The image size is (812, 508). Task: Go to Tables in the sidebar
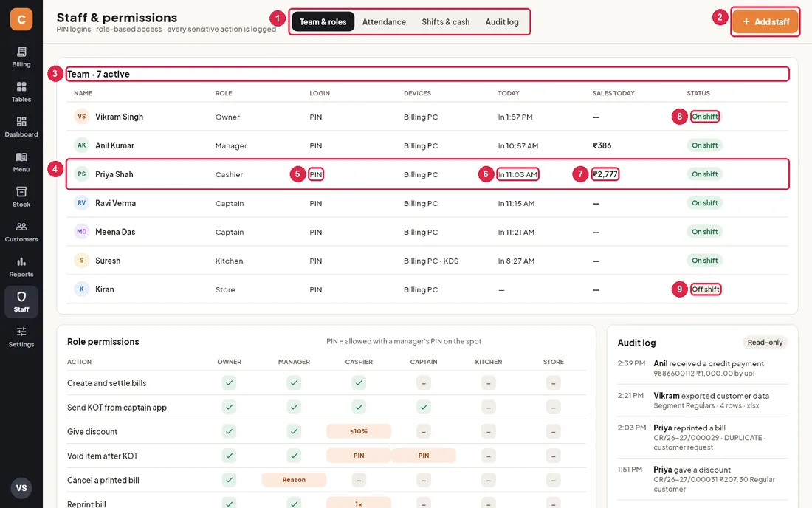coord(21,92)
